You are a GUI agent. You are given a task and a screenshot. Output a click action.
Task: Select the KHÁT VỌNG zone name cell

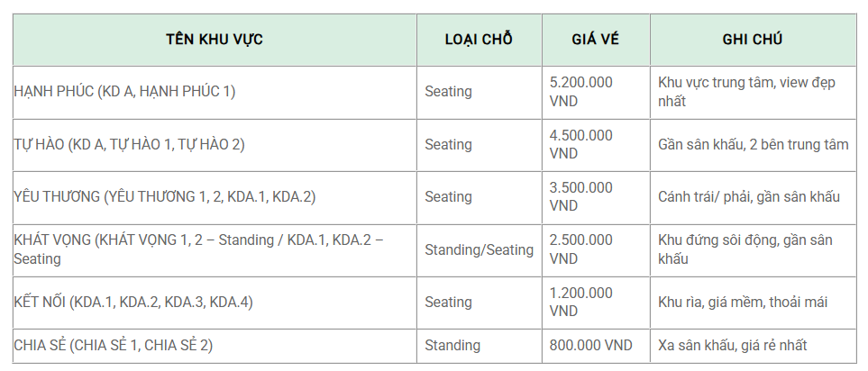pos(215,250)
